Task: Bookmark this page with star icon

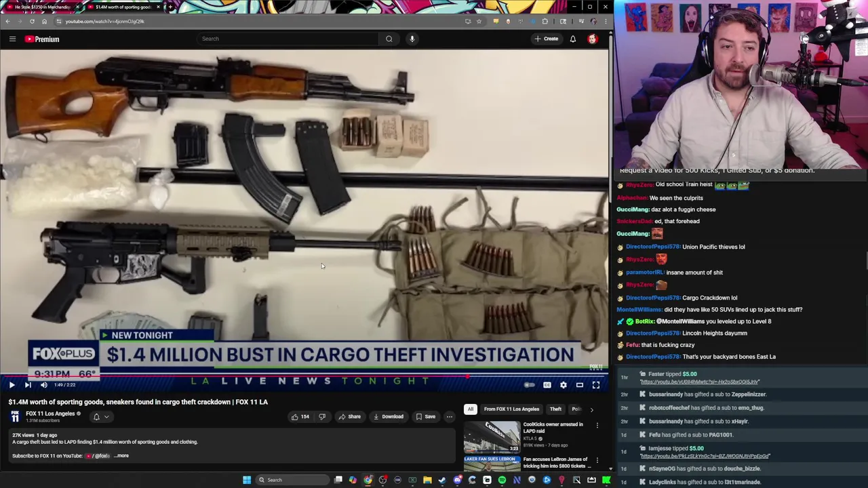Action: tap(479, 21)
